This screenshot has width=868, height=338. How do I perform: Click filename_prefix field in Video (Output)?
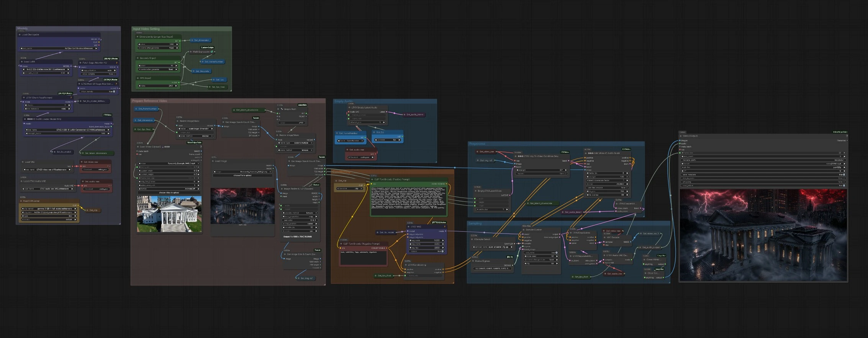click(x=763, y=160)
